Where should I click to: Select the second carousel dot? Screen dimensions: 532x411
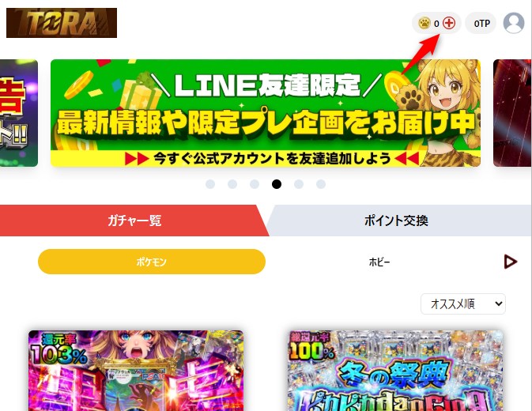pyautogui.click(x=232, y=184)
